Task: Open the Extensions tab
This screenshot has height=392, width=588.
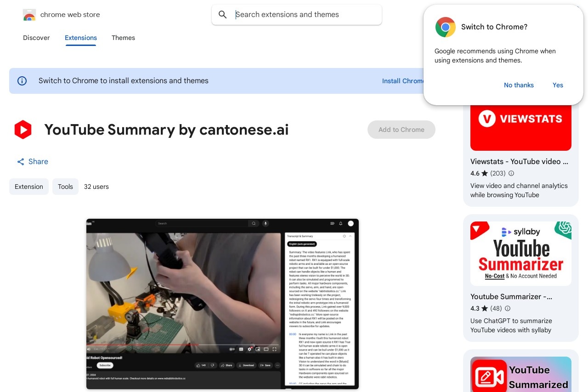Action: (81, 38)
